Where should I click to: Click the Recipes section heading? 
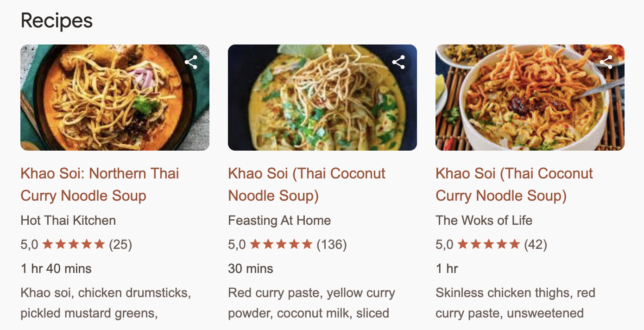[57, 21]
